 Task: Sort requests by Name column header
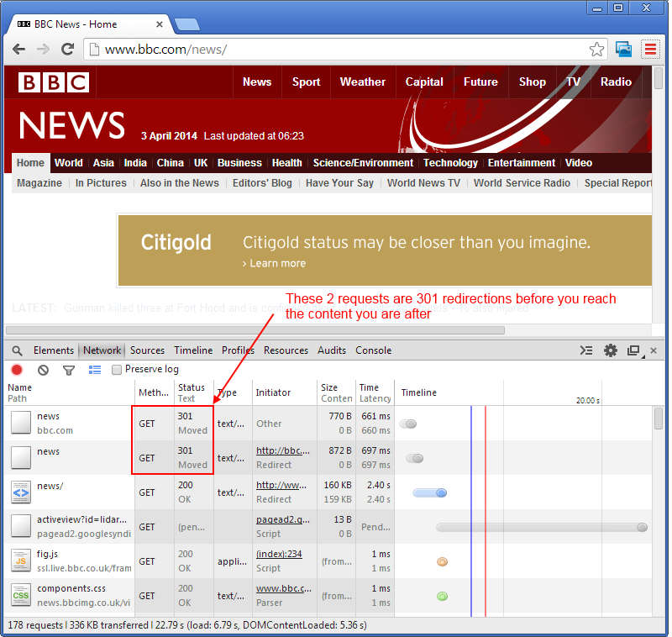70,392
